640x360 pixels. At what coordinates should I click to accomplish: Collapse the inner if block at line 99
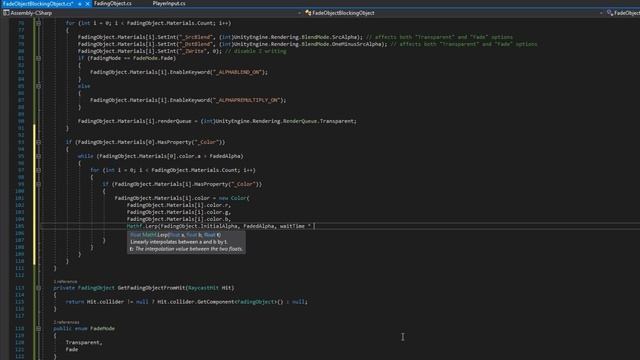(38, 184)
